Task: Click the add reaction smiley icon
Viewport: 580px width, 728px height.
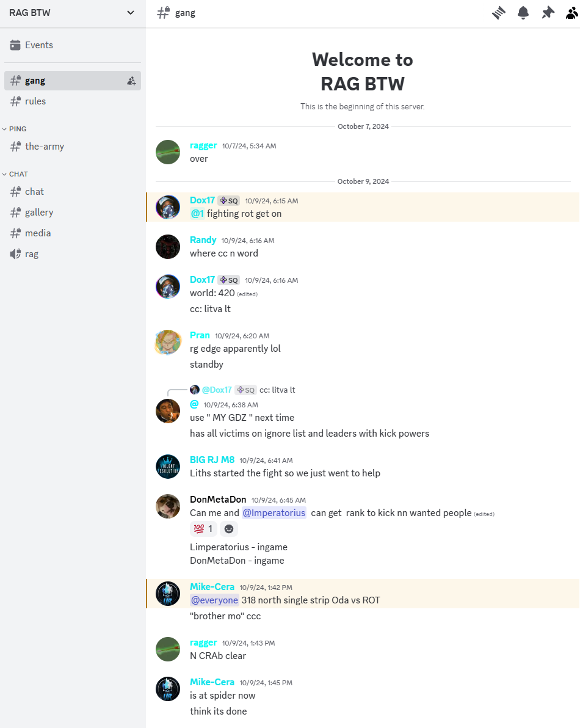Action: [x=229, y=529]
